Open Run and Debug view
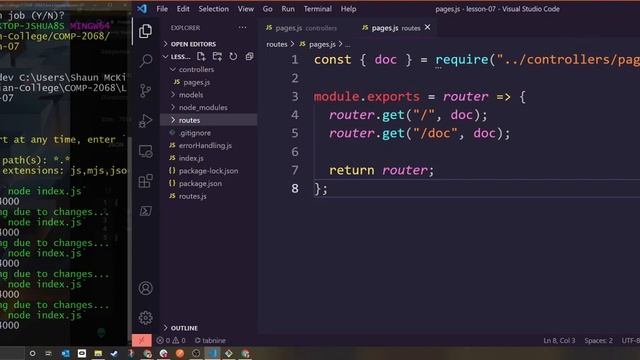Screen dimensions: 640x360 coord(145,121)
